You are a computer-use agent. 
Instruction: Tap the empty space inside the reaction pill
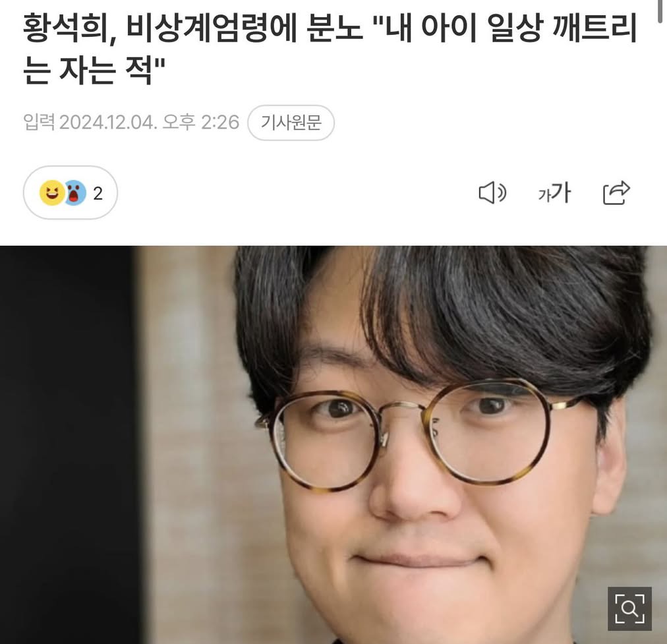(110, 193)
